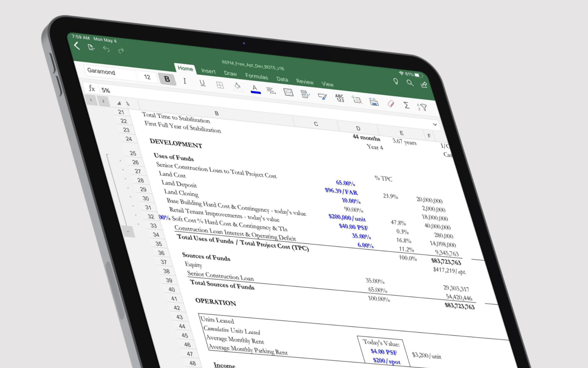Switch to the Review tab
This screenshot has width=588, height=368.
(x=305, y=81)
